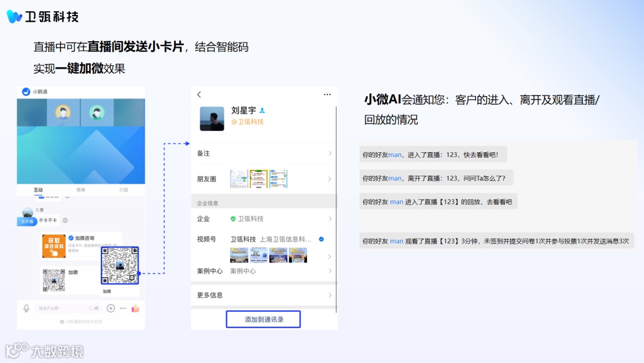
Task: Switch to the 榜单 tab
Action: click(x=81, y=190)
